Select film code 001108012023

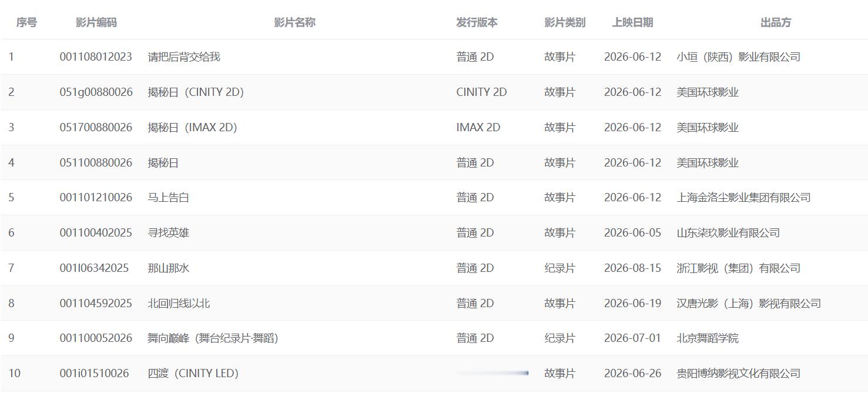tap(96, 57)
